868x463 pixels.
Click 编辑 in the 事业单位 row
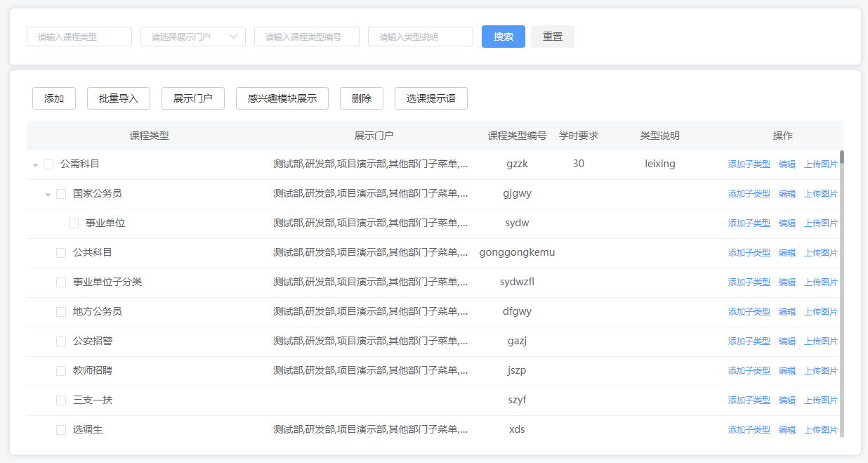pos(787,223)
